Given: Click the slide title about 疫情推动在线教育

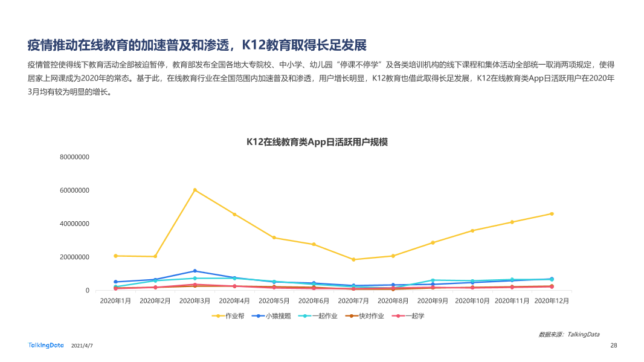Looking at the screenshot, I should point(197,45).
